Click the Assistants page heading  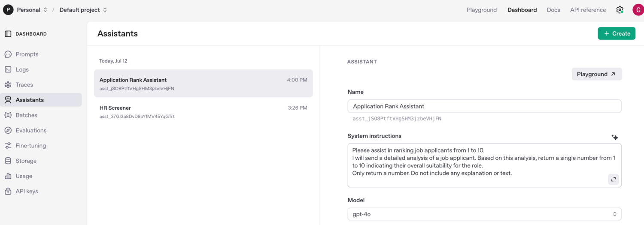point(118,33)
